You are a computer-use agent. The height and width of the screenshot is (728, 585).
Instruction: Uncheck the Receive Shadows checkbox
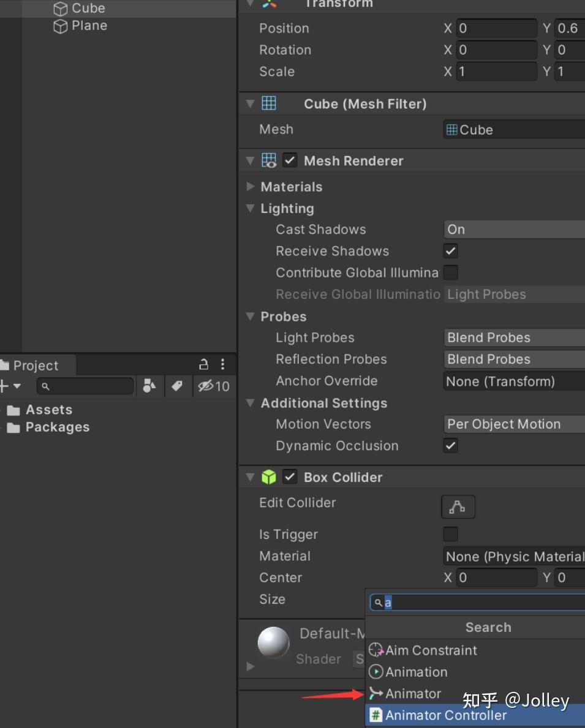[x=450, y=250]
